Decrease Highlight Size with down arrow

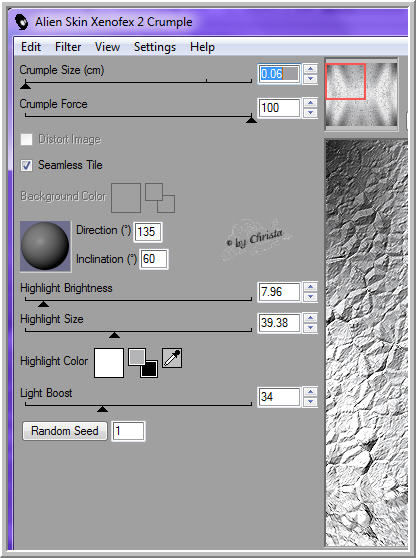click(311, 327)
